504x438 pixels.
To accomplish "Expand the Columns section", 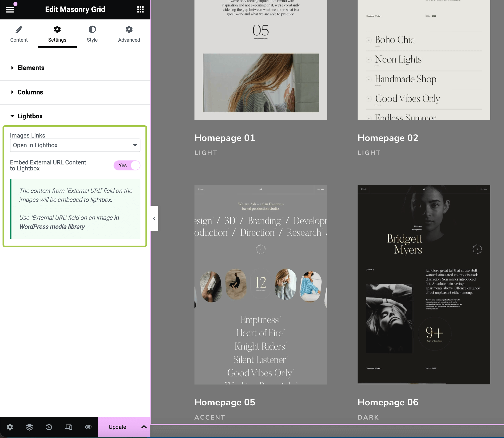I will (x=30, y=92).
